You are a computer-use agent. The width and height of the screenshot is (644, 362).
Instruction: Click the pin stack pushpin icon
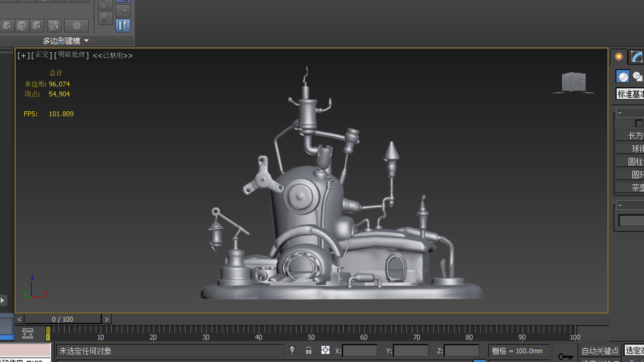123,10
